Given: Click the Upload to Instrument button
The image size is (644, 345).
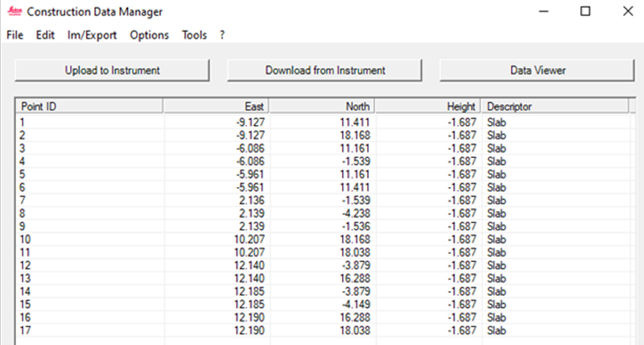Looking at the screenshot, I should pyautogui.click(x=112, y=70).
